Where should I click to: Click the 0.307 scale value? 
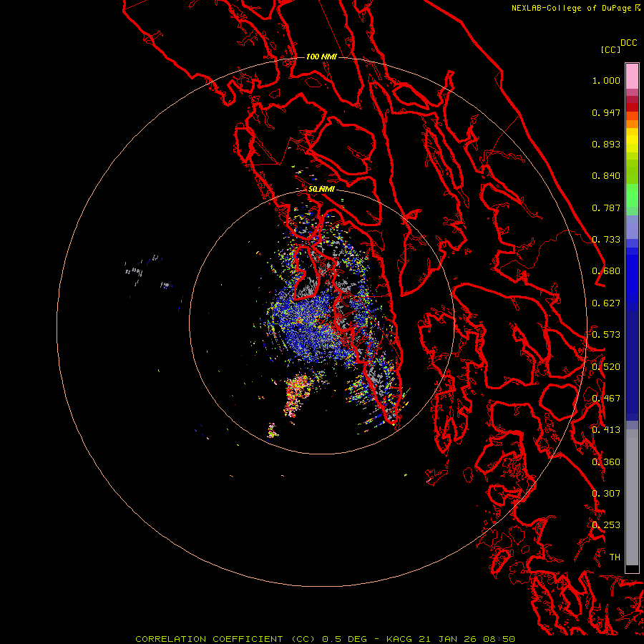click(x=606, y=494)
